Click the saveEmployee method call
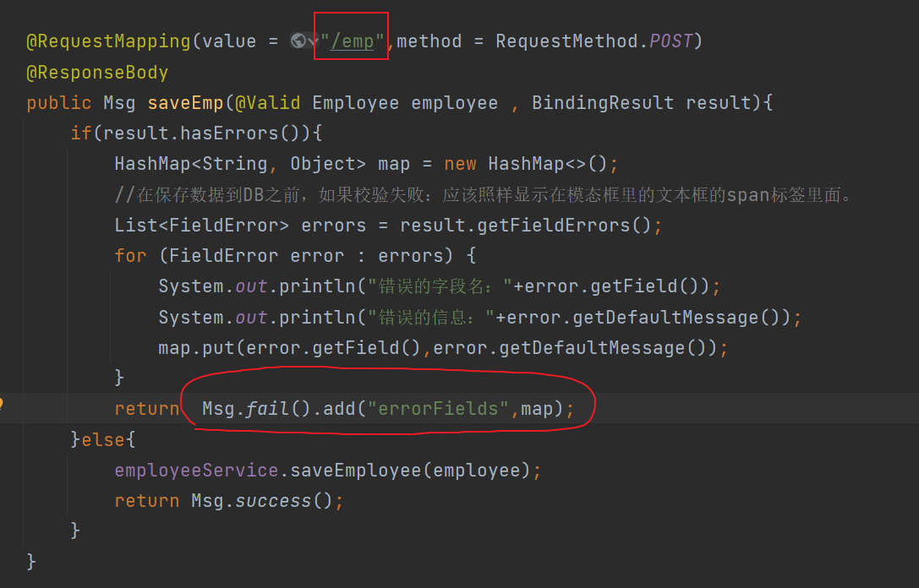Viewport: 919px width, 588px height. [356, 471]
